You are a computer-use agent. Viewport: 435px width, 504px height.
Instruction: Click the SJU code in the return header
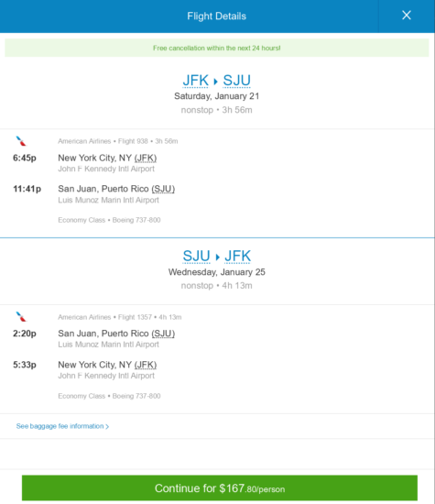[196, 257]
